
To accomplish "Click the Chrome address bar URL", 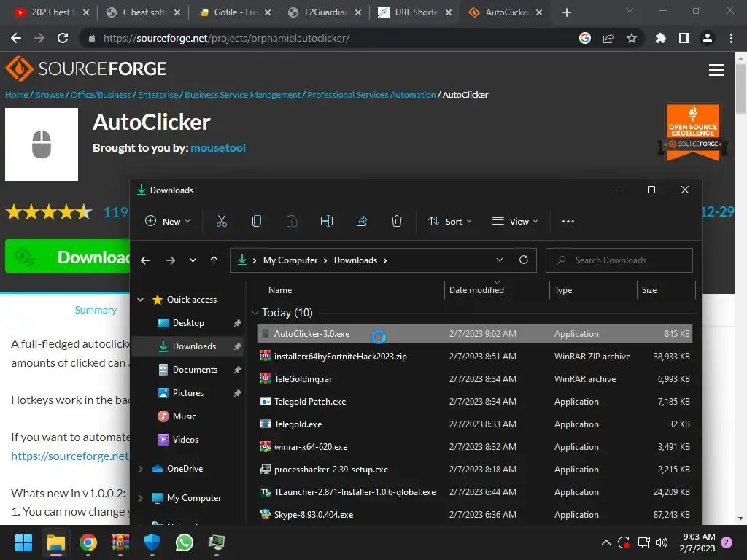I will tap(226, 38).
